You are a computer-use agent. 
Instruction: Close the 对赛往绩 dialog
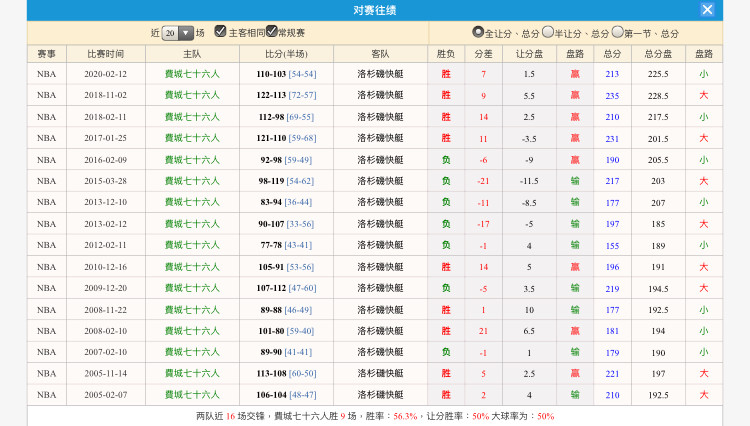(707, 10)
